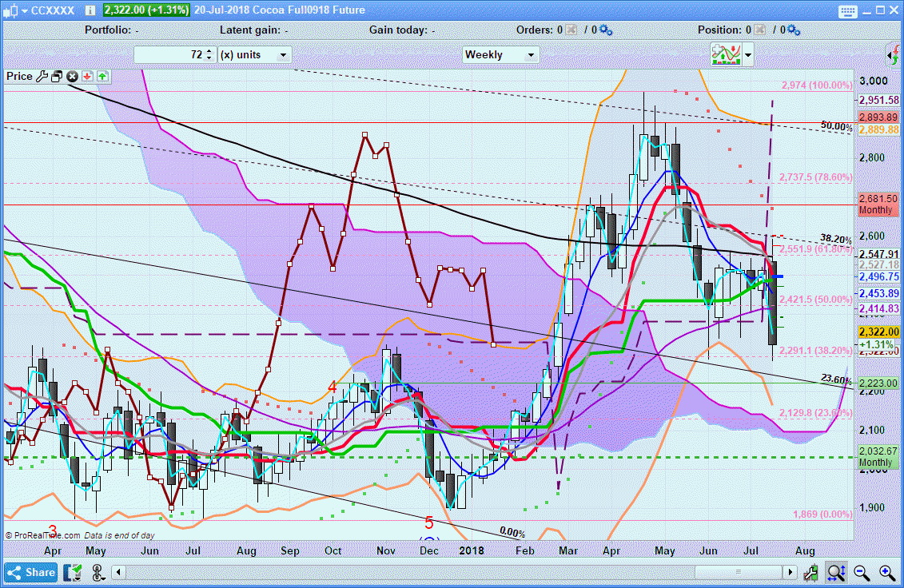This screenshot has height=588, width=904.
Task: Click the red Elliott wave label 4
Action: (x=332, y=387)
